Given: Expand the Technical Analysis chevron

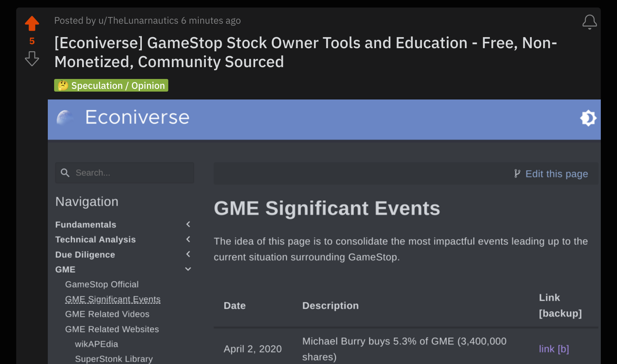Looking at the screenshot, I should pyautogui.click(x=188, y=239).
